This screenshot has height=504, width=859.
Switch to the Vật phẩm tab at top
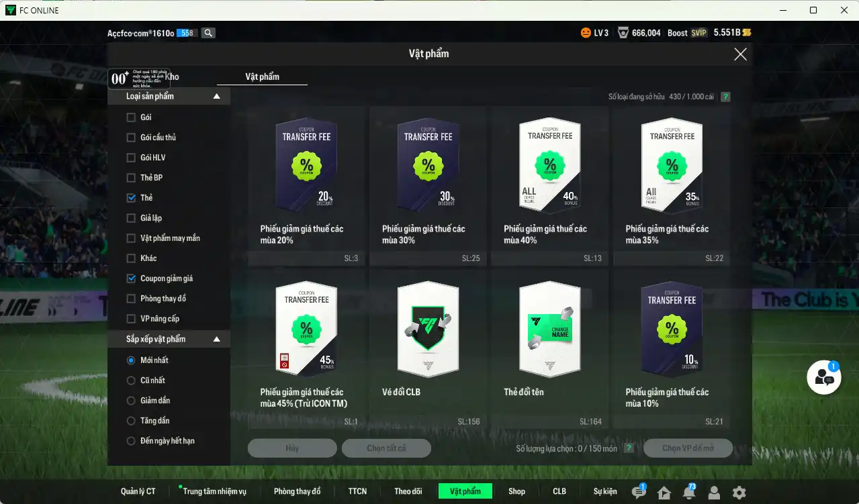[x=262, y=77]
